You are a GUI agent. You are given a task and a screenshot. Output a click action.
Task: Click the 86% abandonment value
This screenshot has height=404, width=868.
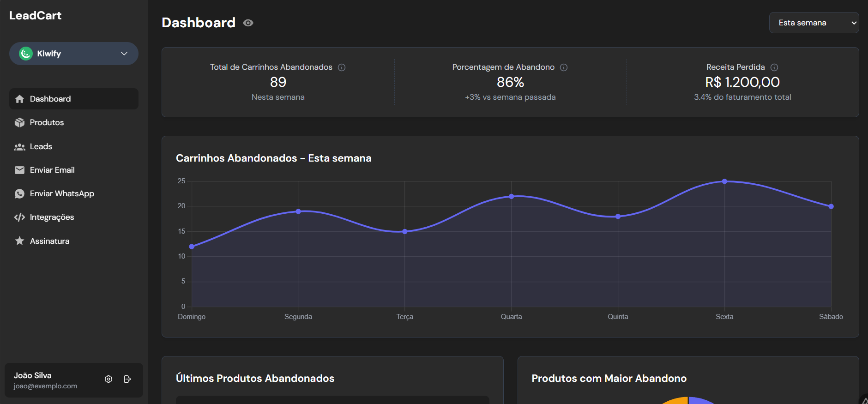[x=510, y=82]
